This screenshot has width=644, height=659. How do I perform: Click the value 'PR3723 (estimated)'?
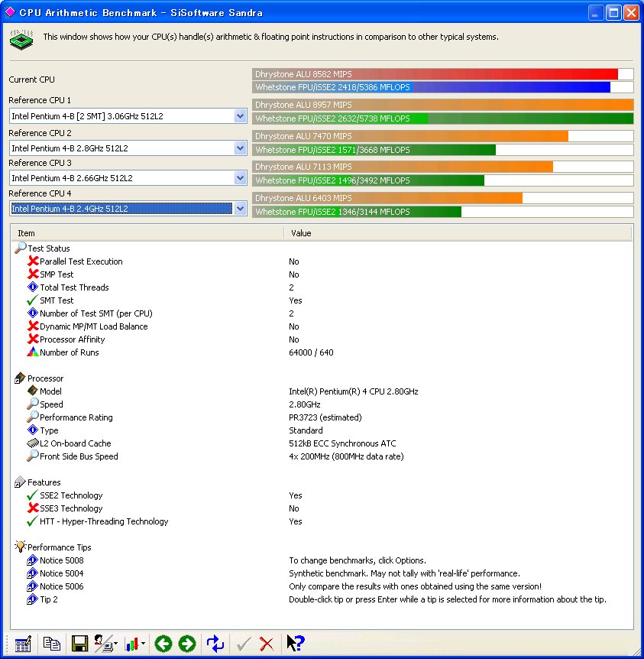[325, 417]
